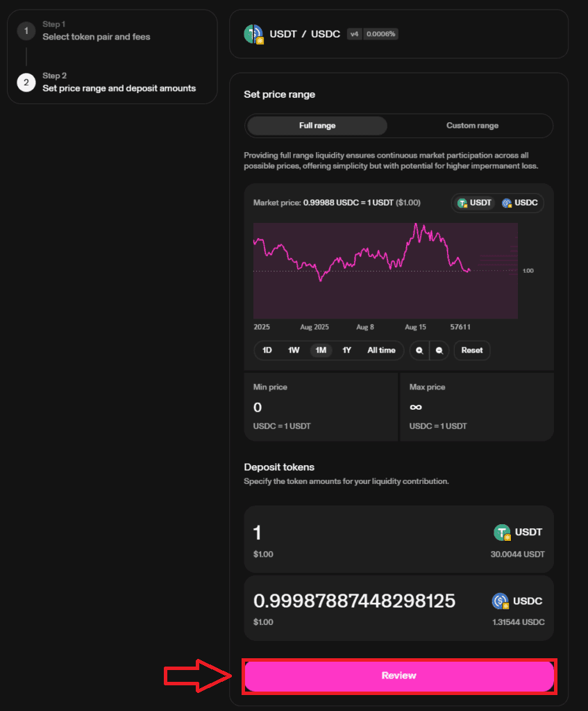Go back to Select token pair and fees
588x711 pixels.
click(x=96, y=37)
